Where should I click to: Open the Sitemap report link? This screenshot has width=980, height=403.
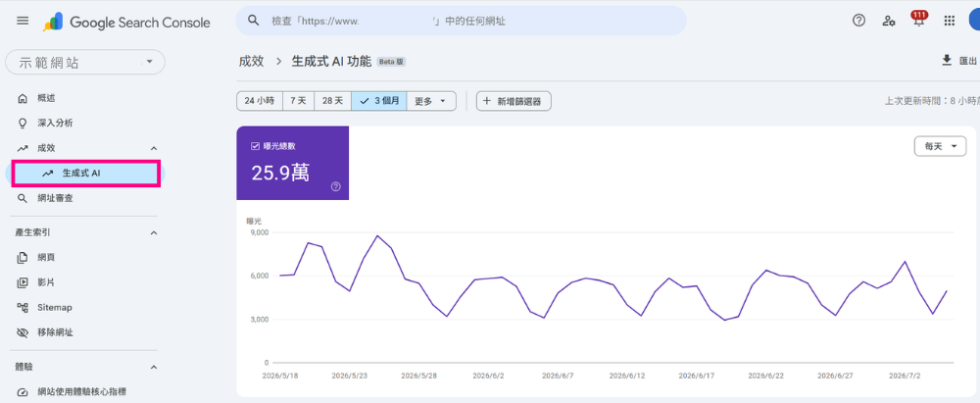pos(54,307)
